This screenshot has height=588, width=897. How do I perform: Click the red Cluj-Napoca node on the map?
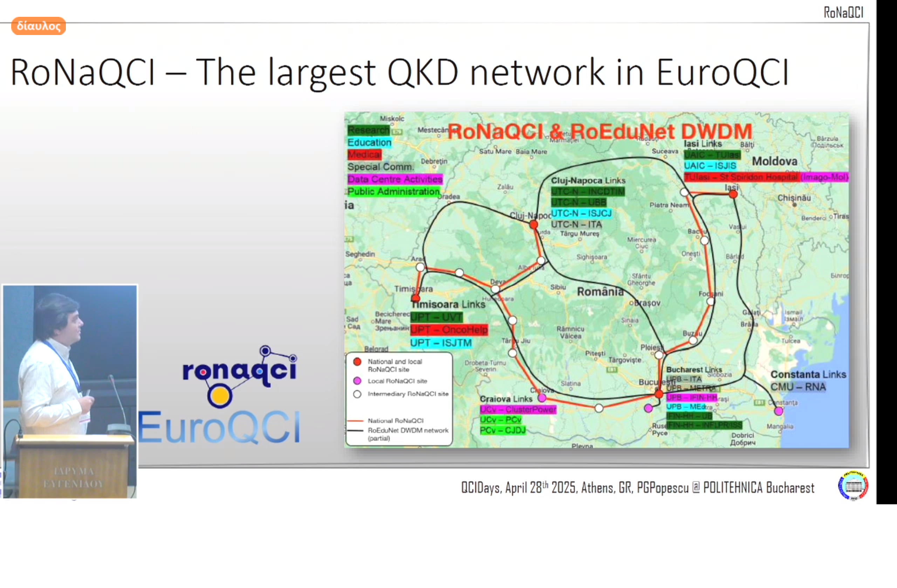pyautogui.click(x=533, y=225)
